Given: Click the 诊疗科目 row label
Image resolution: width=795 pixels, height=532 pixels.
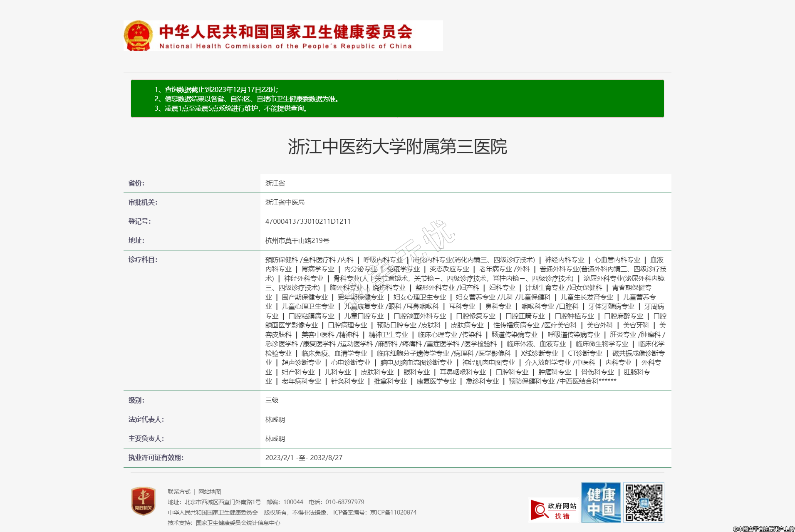Looking at the screenshot, I should pyautogui.click(x=143, y=260).
